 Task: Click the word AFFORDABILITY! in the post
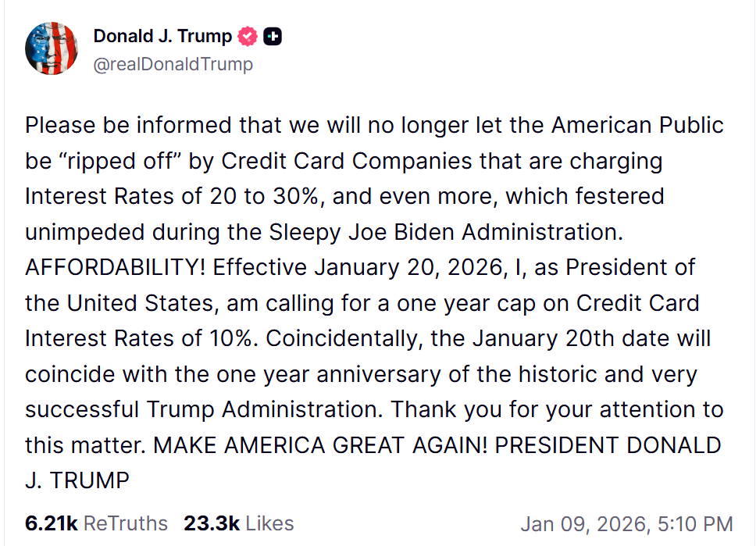click(x=116, y=267)
